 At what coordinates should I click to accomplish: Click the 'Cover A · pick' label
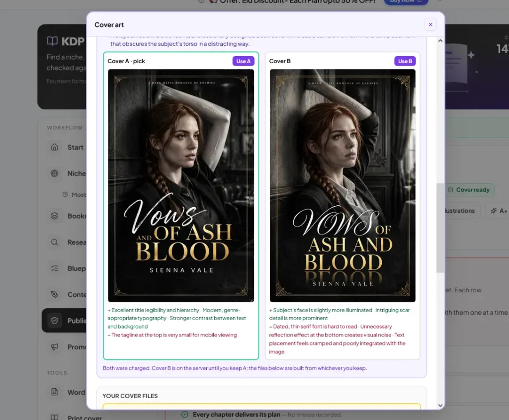(x=126, y=61)
